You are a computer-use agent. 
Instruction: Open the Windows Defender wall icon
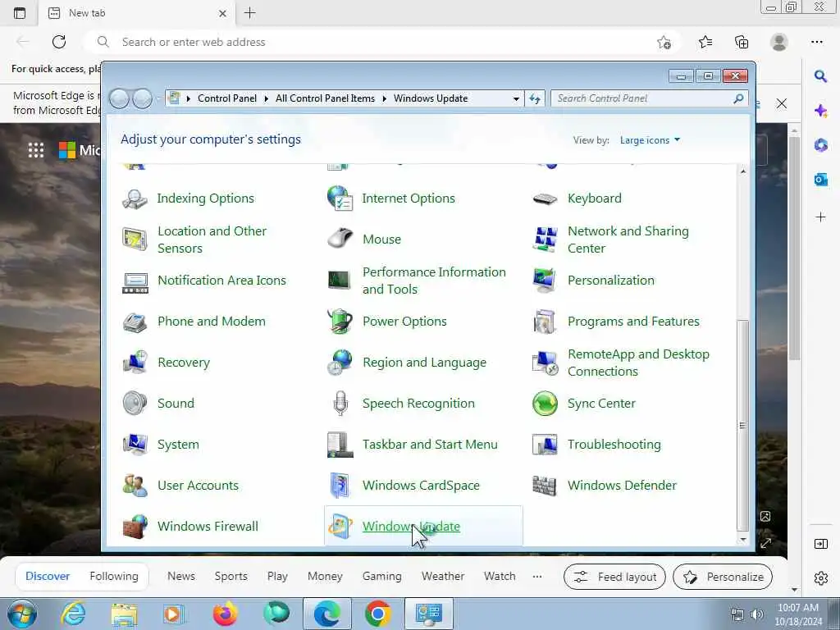tap(545, 486)
